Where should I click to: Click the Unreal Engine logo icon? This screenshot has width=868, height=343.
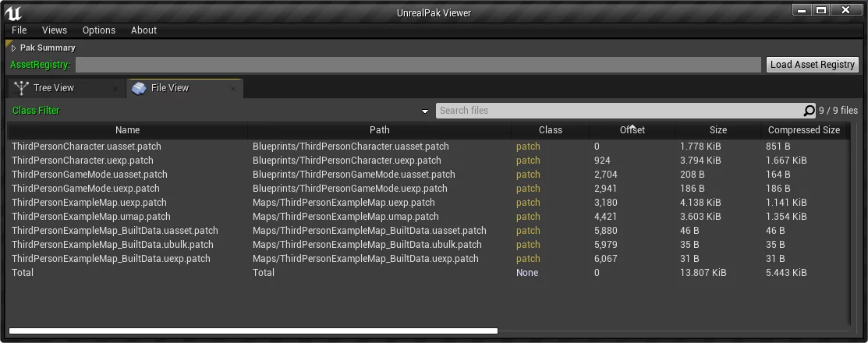tap(13, 12)
